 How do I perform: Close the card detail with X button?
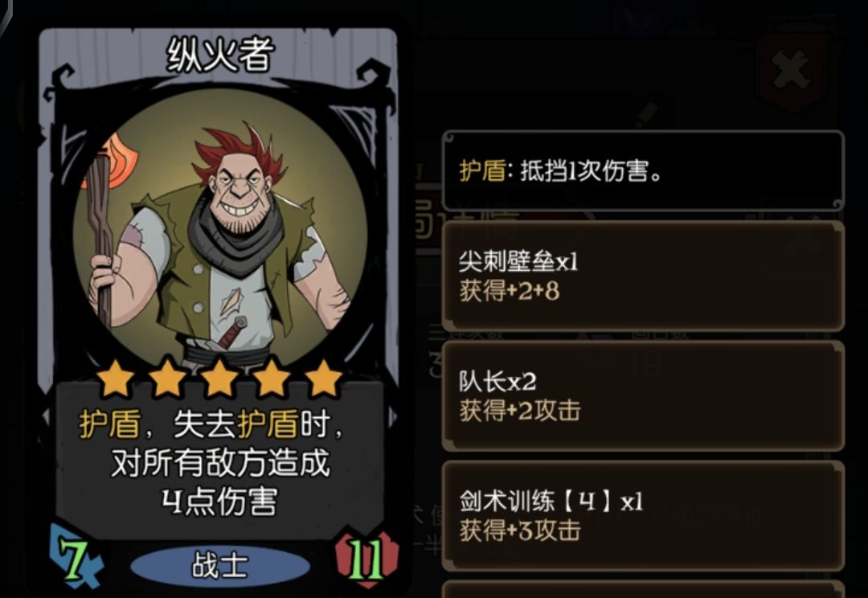click(x=792, y=71)
